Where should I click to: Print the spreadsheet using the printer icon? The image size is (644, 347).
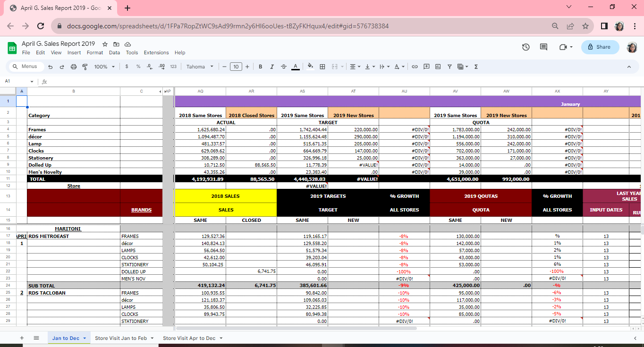[74, 67]
